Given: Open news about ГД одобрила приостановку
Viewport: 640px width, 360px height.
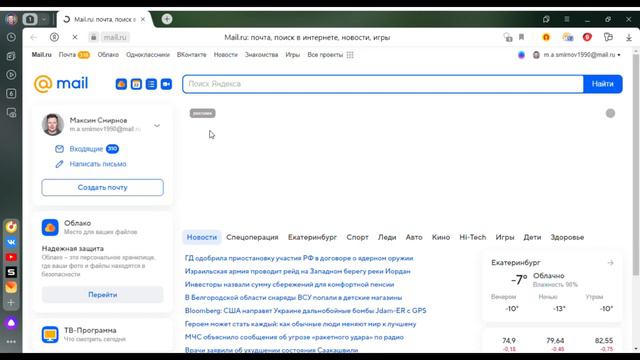Looking at the screenshot, I should [x=299, y=258].
